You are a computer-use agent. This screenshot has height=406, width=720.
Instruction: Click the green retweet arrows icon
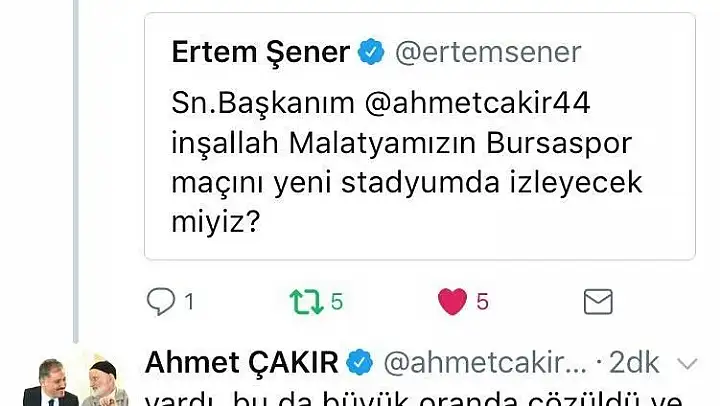pyautogui.click(x=306, y=302)
